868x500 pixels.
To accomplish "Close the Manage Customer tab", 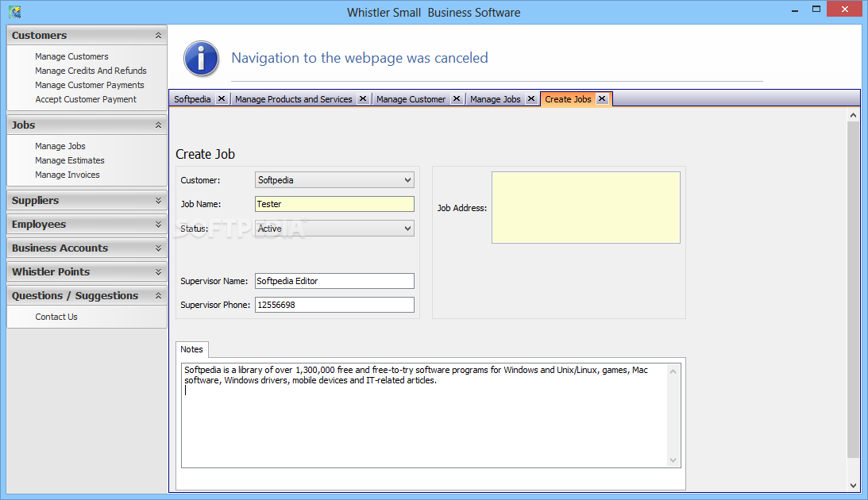I will pos(457,98).
